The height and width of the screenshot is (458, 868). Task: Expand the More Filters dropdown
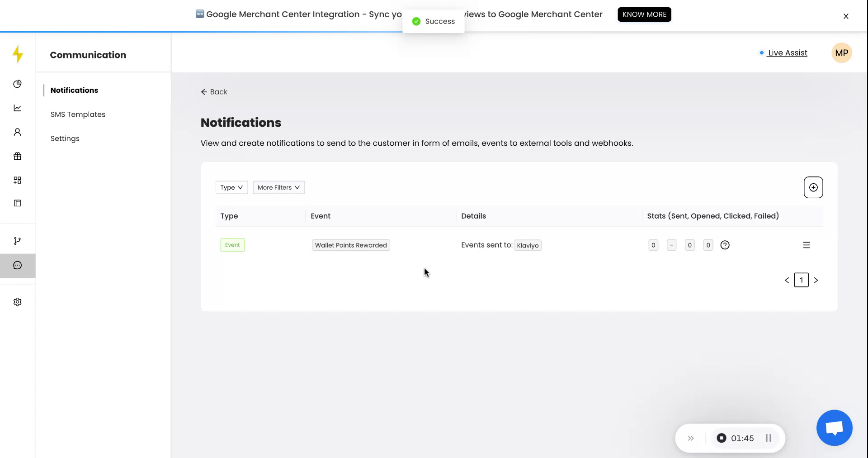click(278, 187)
